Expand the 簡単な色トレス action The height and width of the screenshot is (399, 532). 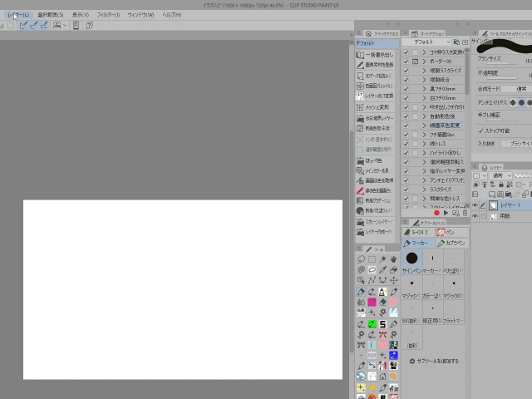click(424, 199)
